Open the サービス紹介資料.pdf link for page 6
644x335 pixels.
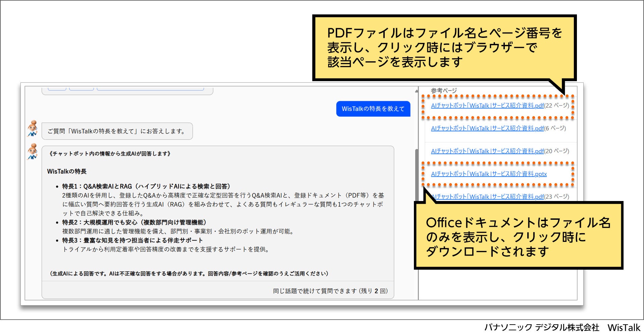[487, 128]
